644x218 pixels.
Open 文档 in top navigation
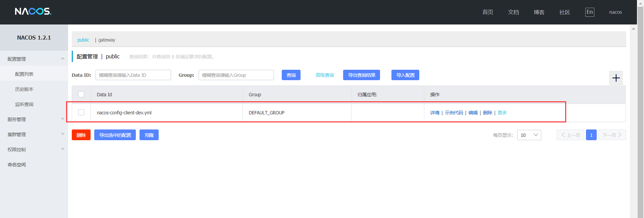[x=513, y=12]
